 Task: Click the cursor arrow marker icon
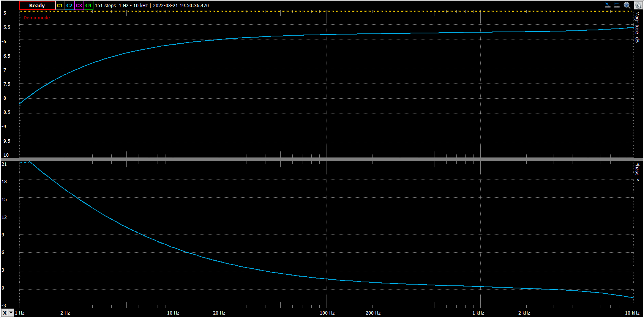608,5
